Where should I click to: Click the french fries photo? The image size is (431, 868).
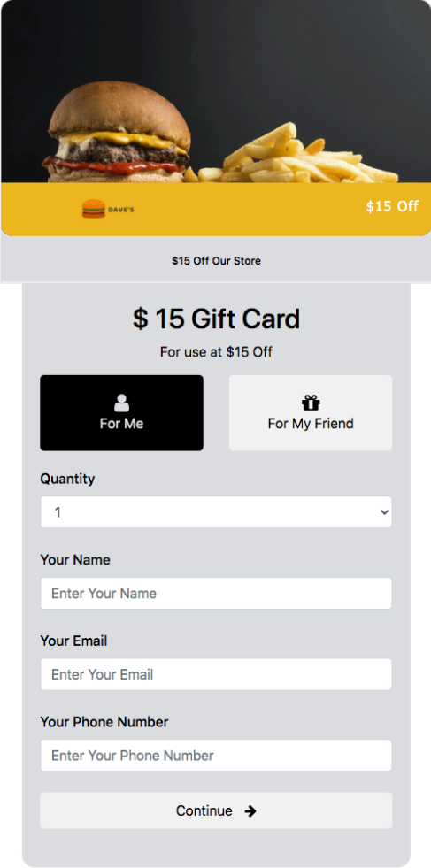tap(291, 154)
